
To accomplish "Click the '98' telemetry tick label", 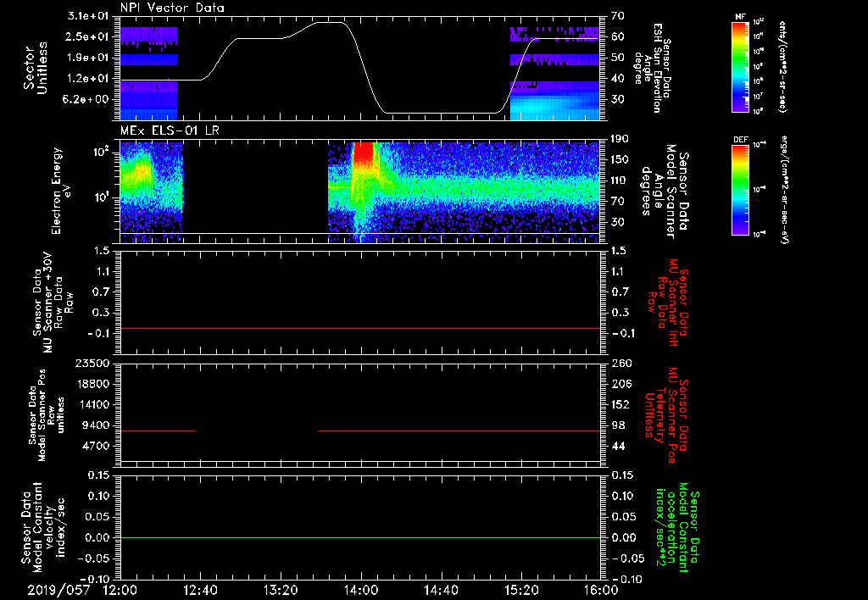I will coord(618,425).
